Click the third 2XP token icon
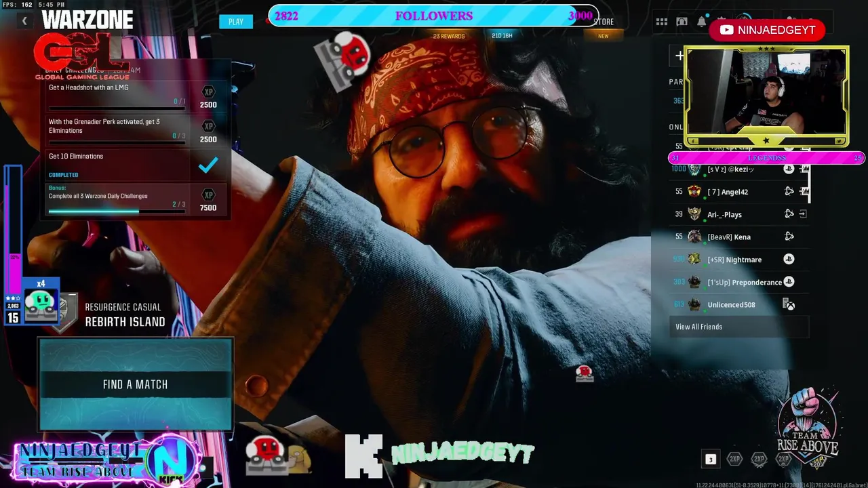The image size is (868, 488). [x=784, y=459]
